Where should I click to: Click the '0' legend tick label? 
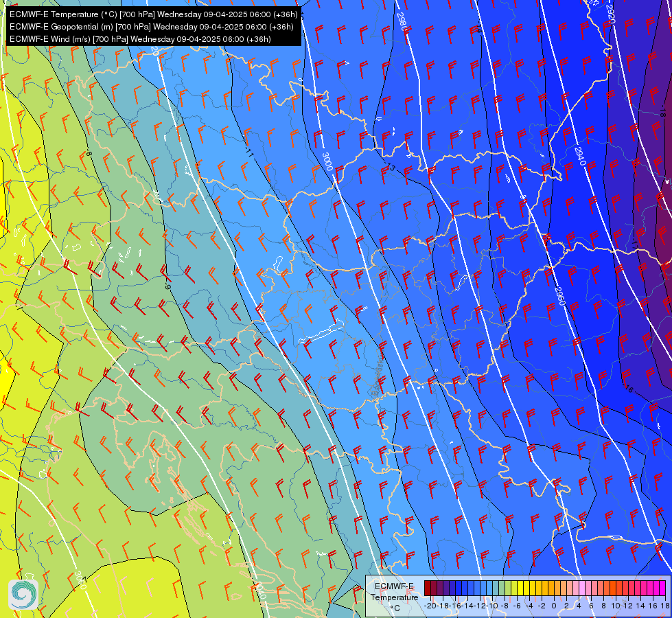pyautogui.click(x=554, y=606)
